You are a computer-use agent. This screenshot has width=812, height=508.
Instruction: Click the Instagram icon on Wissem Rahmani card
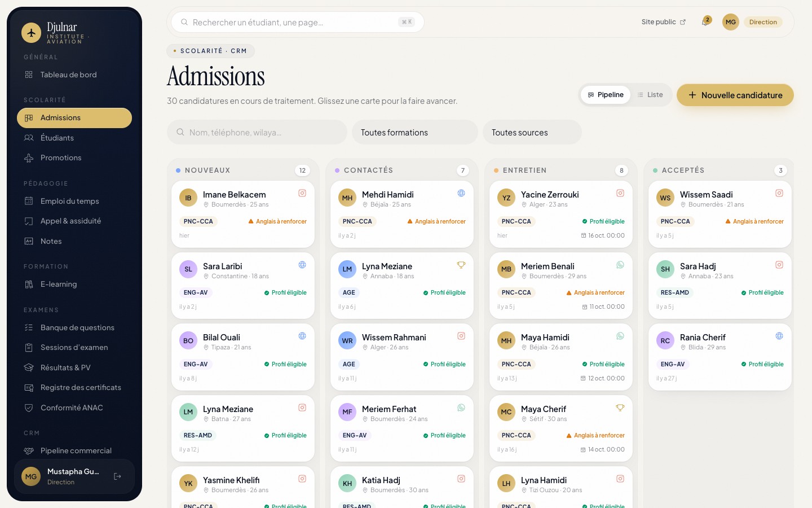coord(461,336)
